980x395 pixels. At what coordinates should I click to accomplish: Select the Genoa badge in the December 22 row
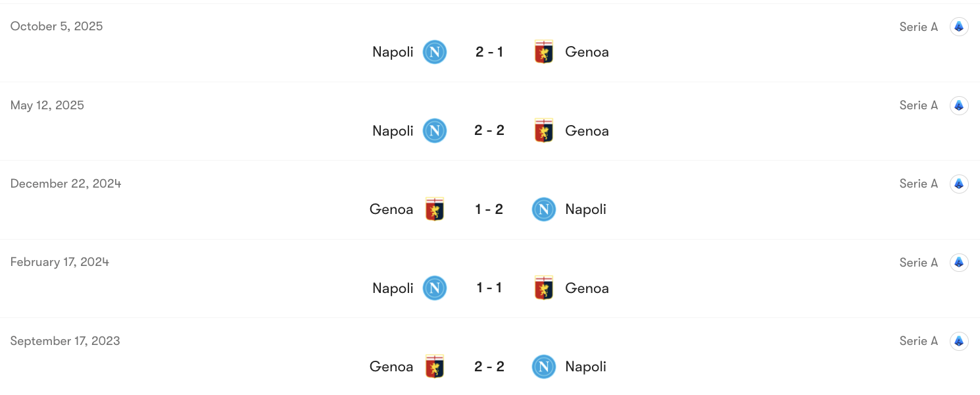tap(434, 209)
